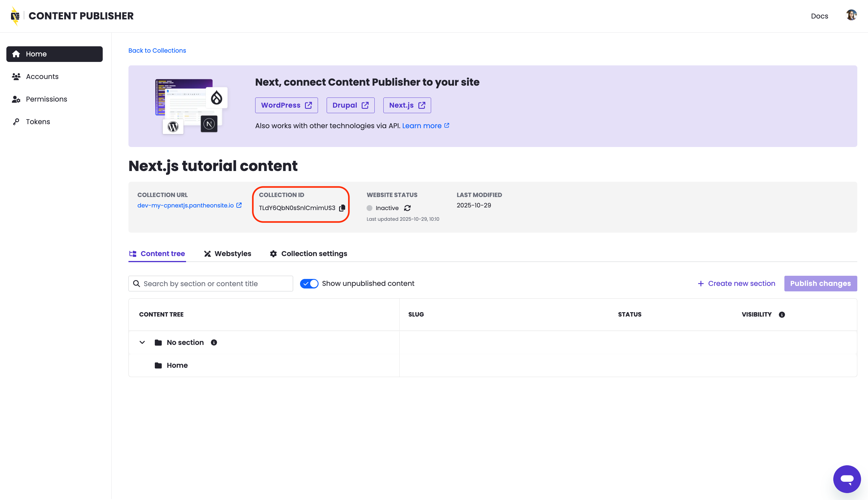The image size is (868, 500).
Task: Copy the Collection ID
Action: coord(342,208)
